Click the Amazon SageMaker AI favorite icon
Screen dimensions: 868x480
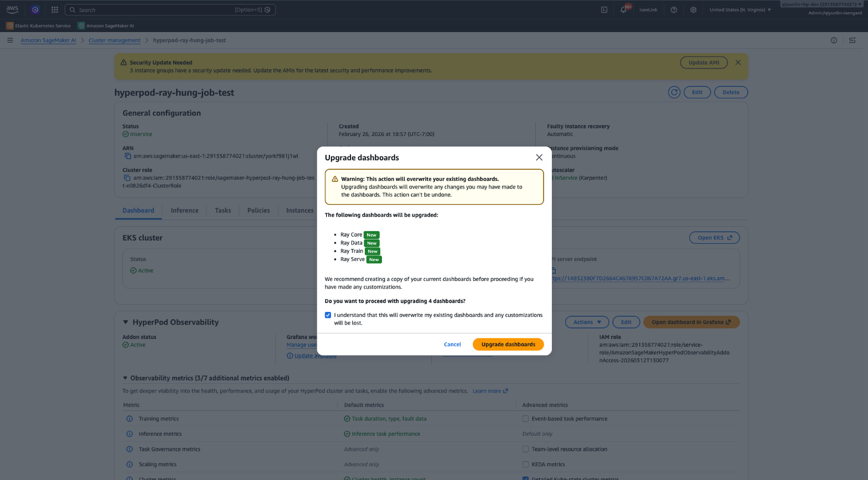pos(81,25)
